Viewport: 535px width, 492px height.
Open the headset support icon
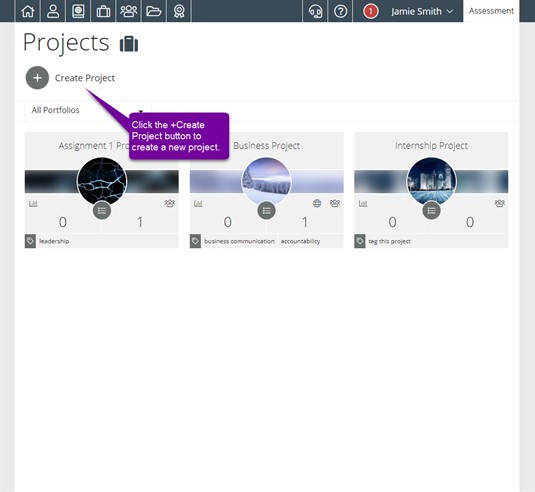[315, 11]
